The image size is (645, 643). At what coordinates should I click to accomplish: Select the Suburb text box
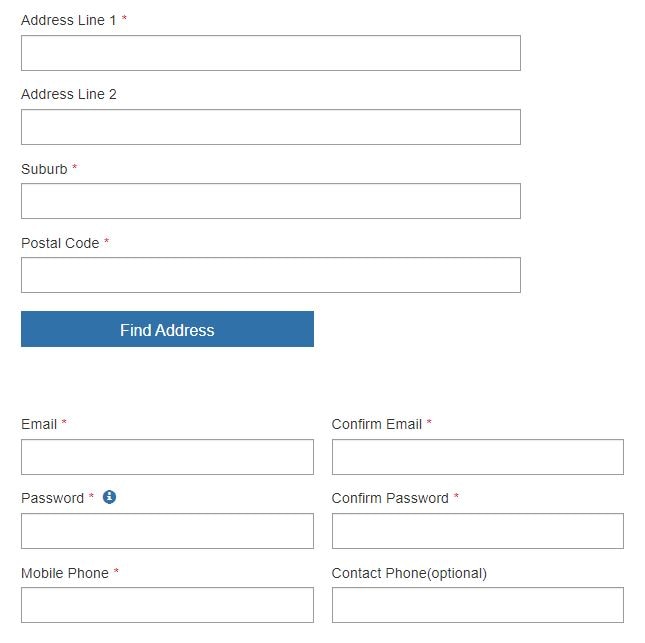[x=270, y=201]
